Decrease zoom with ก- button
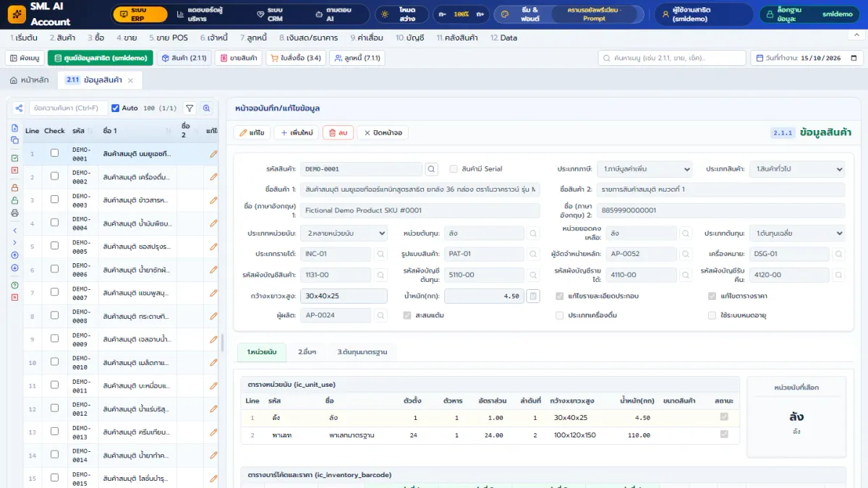 pyautogui.click(x=441, y=14)
